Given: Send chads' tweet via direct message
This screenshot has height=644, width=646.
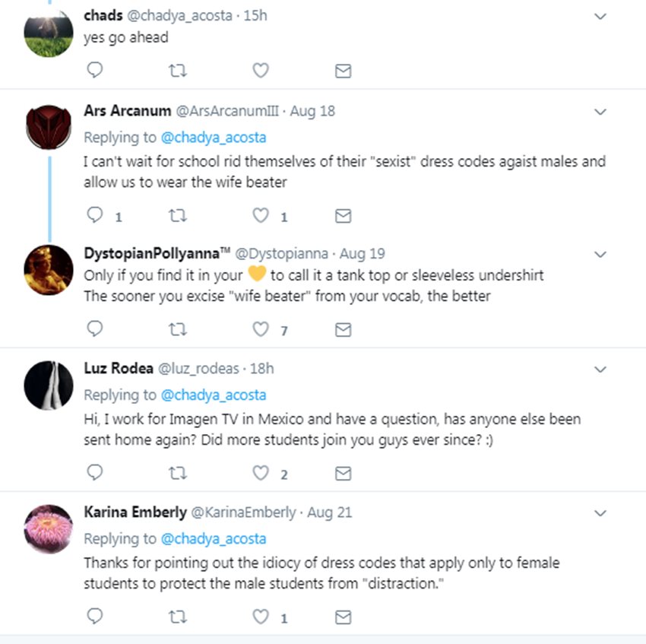Looking at the screenshot, I should click(x=344, y=71).
